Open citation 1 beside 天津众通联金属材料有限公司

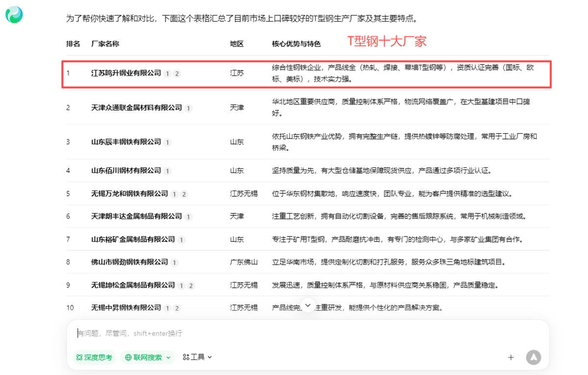tap(189, 108)
